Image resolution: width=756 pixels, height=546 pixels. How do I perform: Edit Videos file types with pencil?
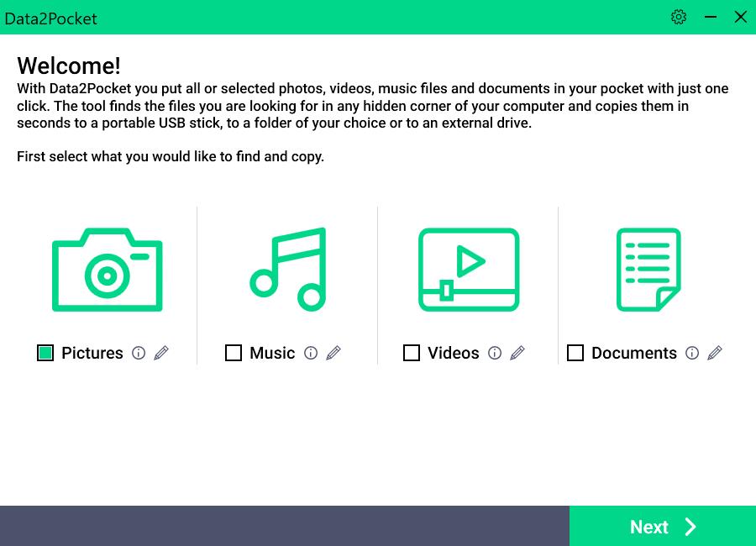517,354
